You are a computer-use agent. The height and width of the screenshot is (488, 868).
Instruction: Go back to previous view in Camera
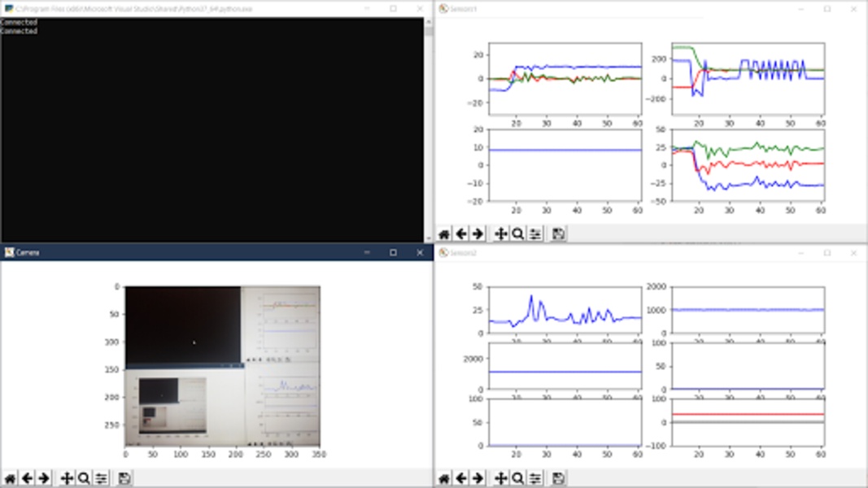pos(27,478)
